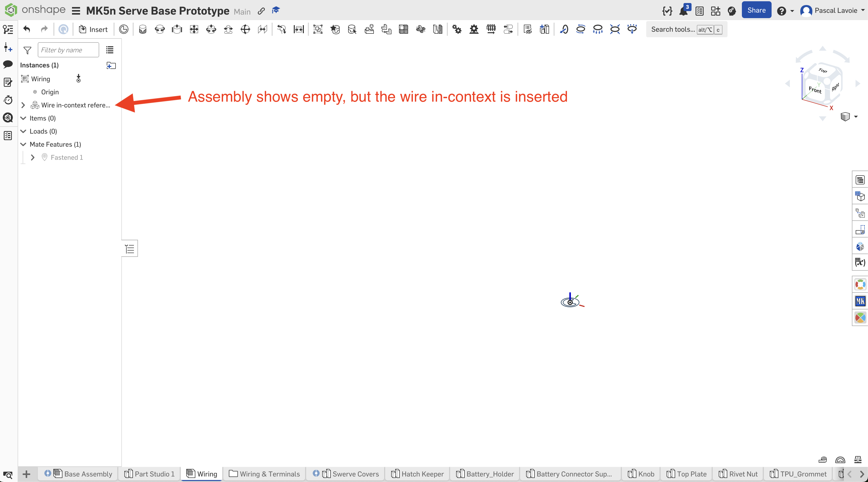Open the notifications bell
This screenshot has height=482, width=868.
pos(683,11)
